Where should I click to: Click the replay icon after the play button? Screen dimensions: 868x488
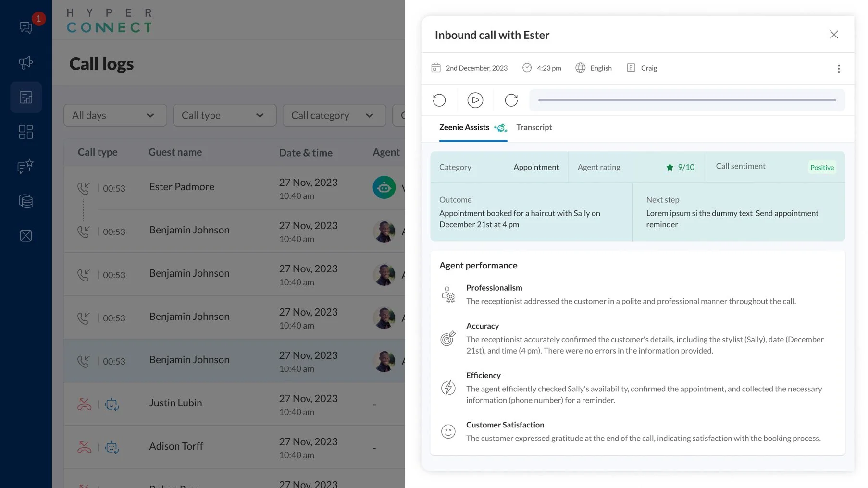511,100
